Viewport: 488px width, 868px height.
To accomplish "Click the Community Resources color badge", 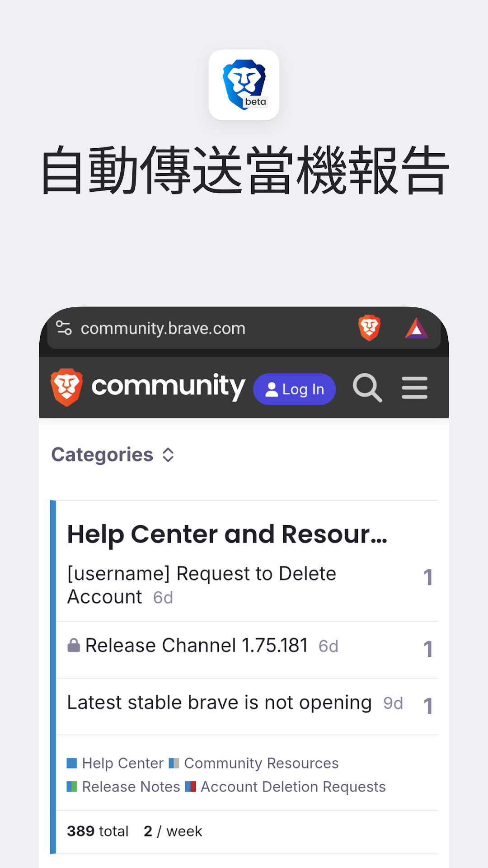I will tap(174, 763).
